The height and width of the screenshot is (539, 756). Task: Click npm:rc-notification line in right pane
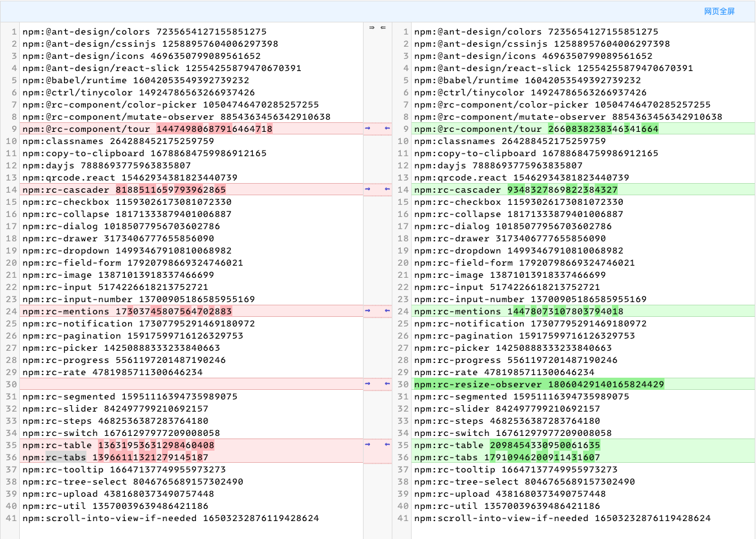pos(531,323)
